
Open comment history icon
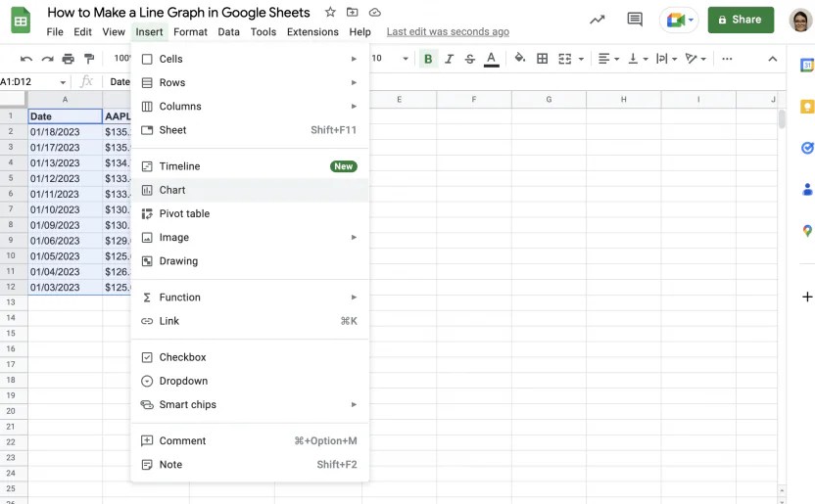[635, 20]
